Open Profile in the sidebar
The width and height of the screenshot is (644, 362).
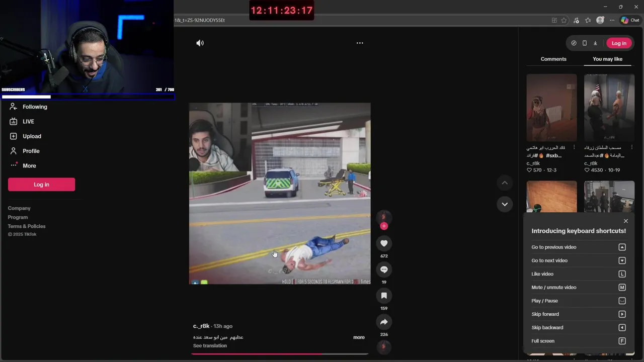[24, 151]
